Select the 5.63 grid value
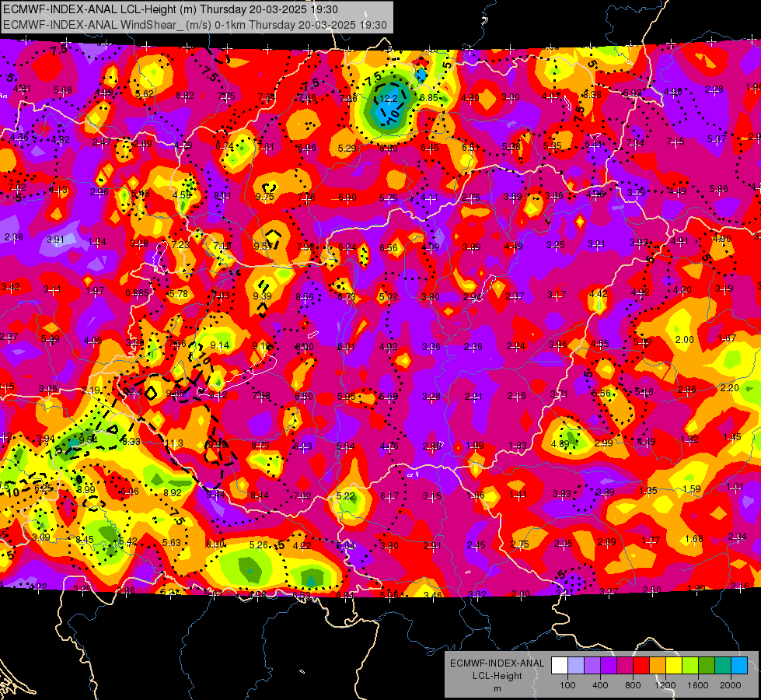761x700 pixels. click(x=172, y=543)
